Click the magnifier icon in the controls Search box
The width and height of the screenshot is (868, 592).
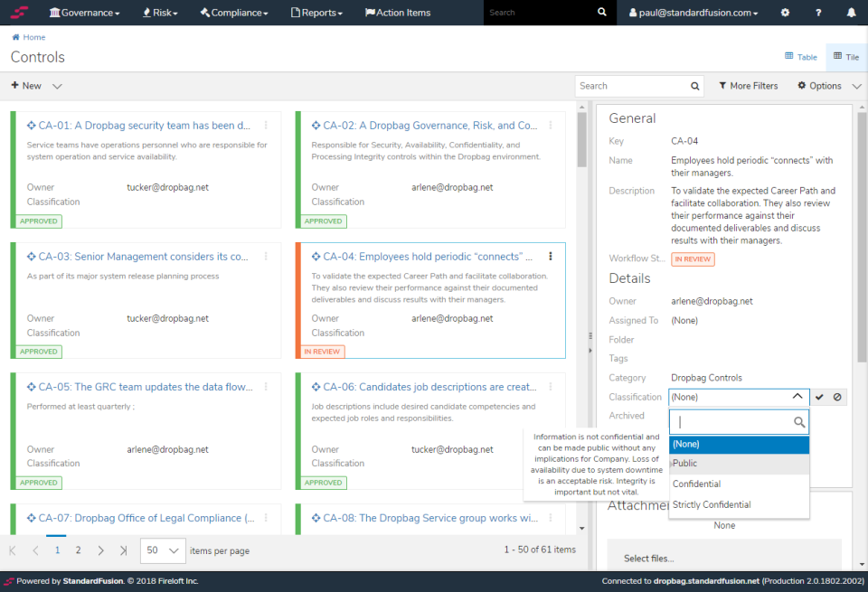pyautogui.click(x=694, y=86)
